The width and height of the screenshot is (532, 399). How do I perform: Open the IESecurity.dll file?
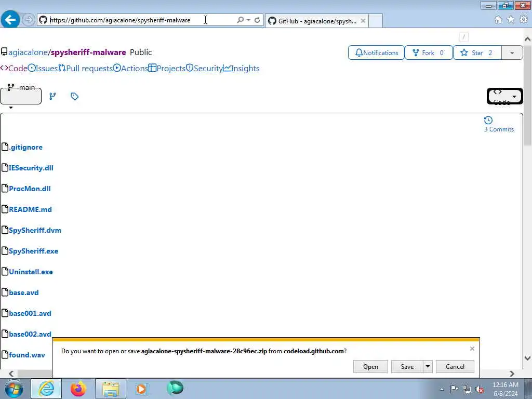pyautogui.click(x=31, y=168)
